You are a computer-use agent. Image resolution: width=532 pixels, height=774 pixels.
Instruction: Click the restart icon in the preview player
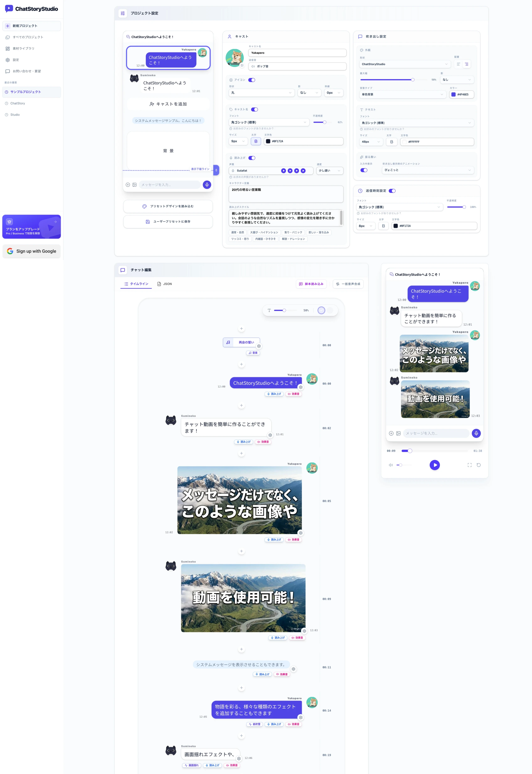479,465
